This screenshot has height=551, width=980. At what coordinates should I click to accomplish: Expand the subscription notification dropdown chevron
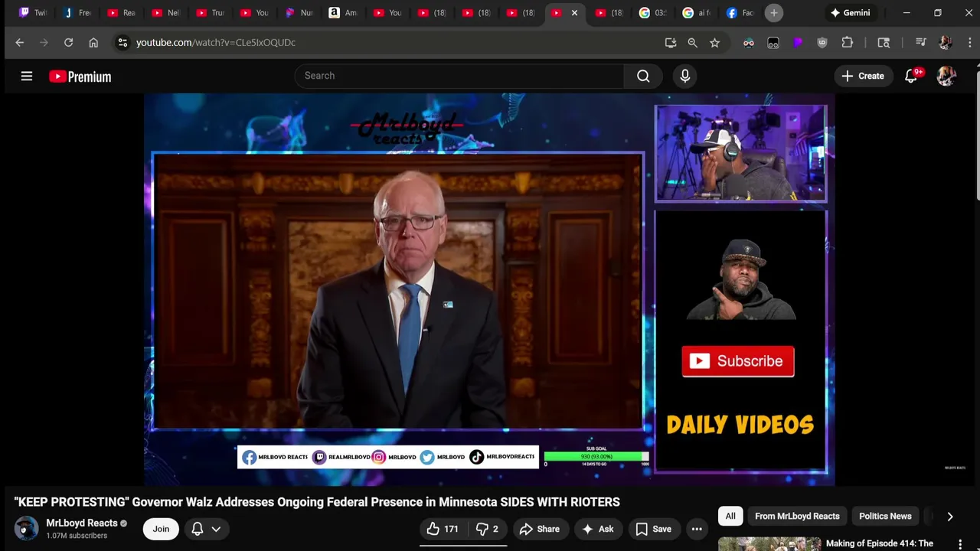216,529
